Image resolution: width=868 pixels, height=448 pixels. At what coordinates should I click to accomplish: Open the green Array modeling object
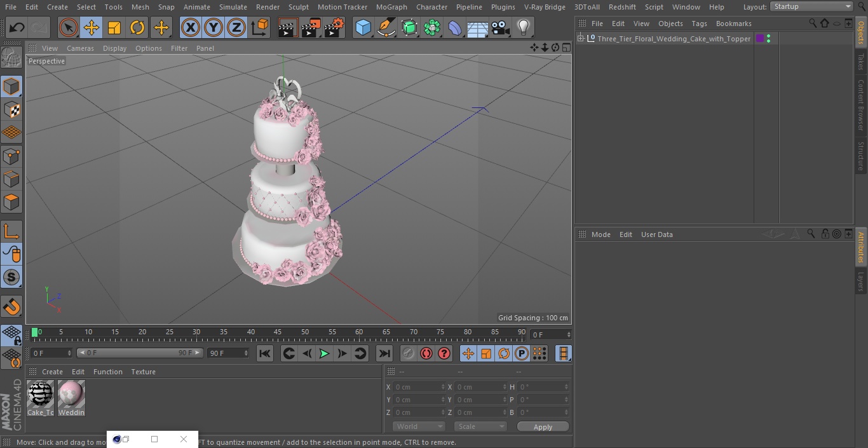point(432,27)
